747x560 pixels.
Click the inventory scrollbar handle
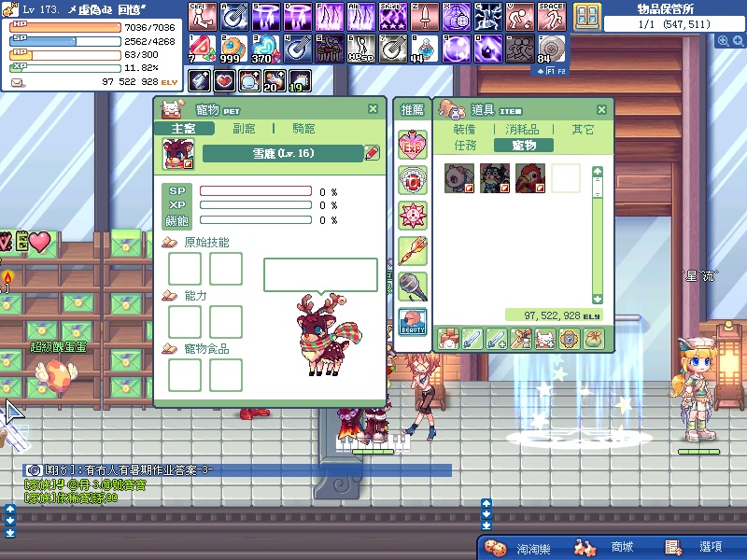[598, 188]
